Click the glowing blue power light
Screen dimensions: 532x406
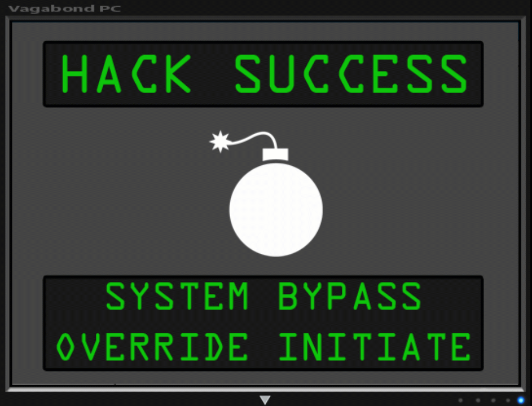pyautogui.click(x=521, y=400)
